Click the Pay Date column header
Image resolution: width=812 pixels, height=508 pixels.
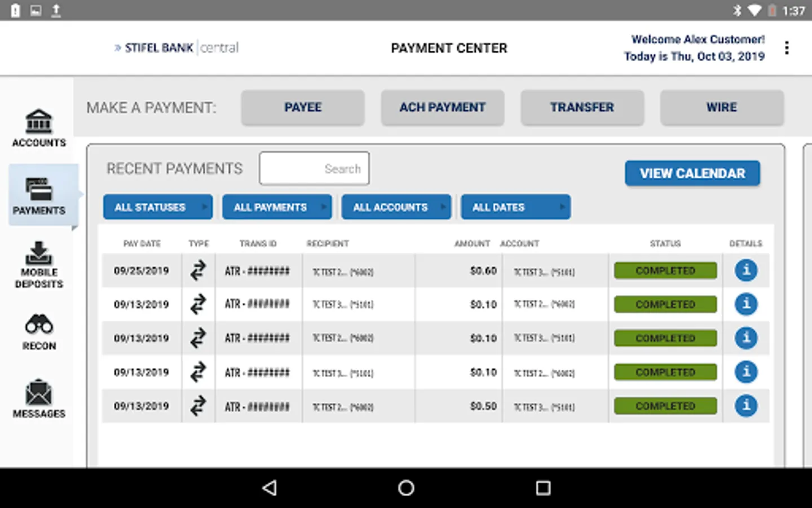click(142, 243)
